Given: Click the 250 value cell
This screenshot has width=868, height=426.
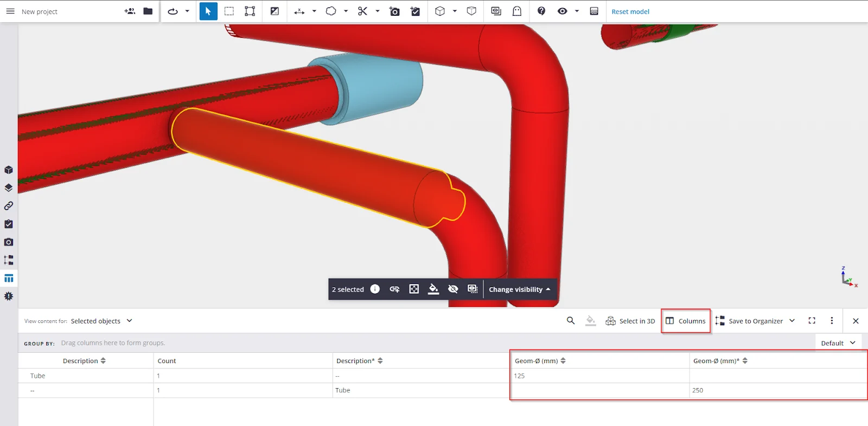Looking at the screenshot, I should 778,390.
